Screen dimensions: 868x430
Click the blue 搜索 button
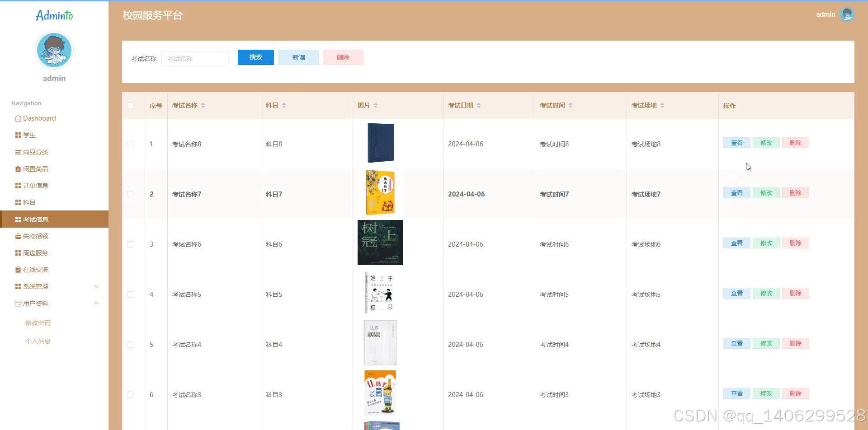tap(256, 57)
